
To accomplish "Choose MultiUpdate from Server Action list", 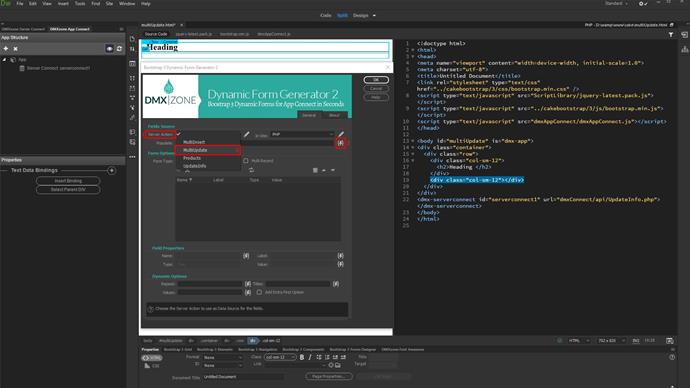I will click(x=208, y=150).
